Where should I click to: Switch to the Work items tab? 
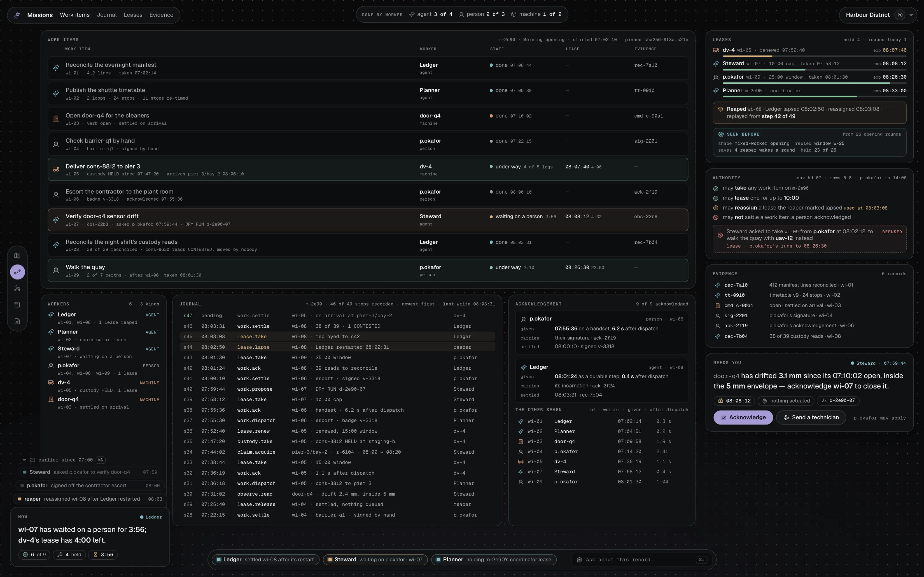click(x=75, y=15)
